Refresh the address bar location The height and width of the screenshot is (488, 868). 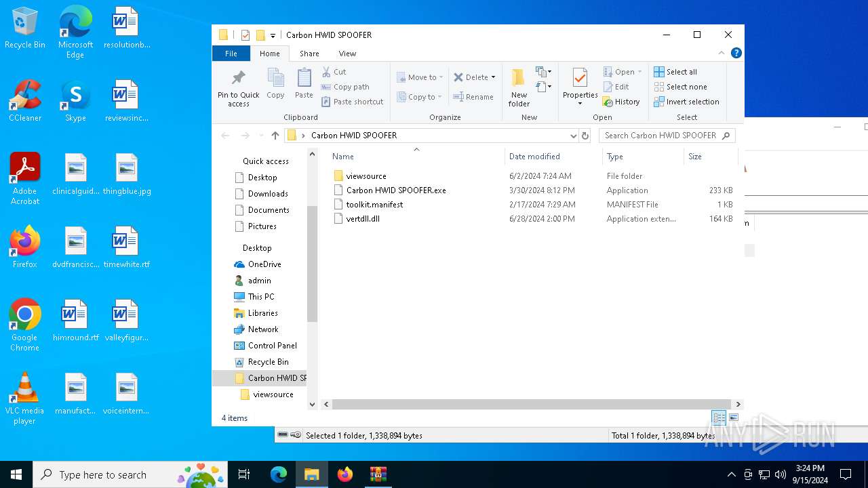tap(585, 136)
